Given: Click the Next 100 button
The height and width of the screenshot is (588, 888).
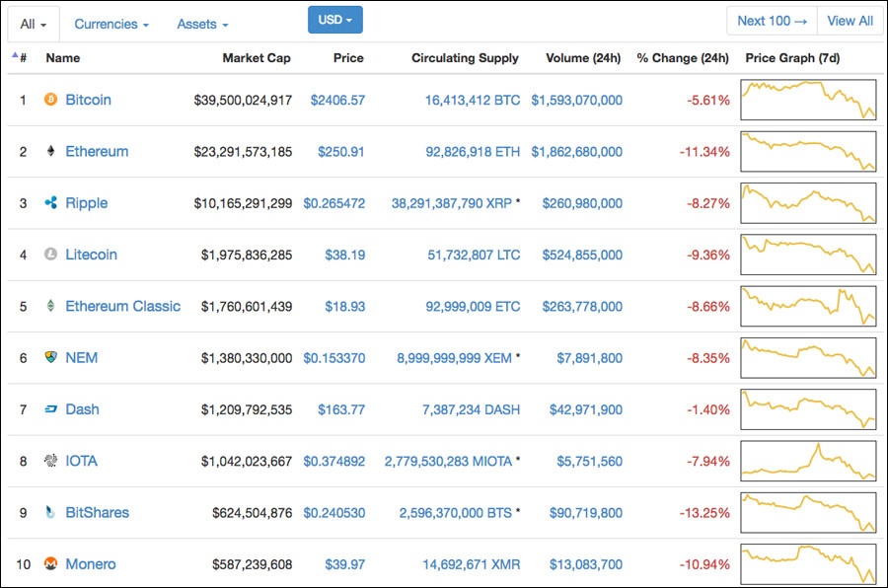Looking at the screenshot, I should (771, 20).
